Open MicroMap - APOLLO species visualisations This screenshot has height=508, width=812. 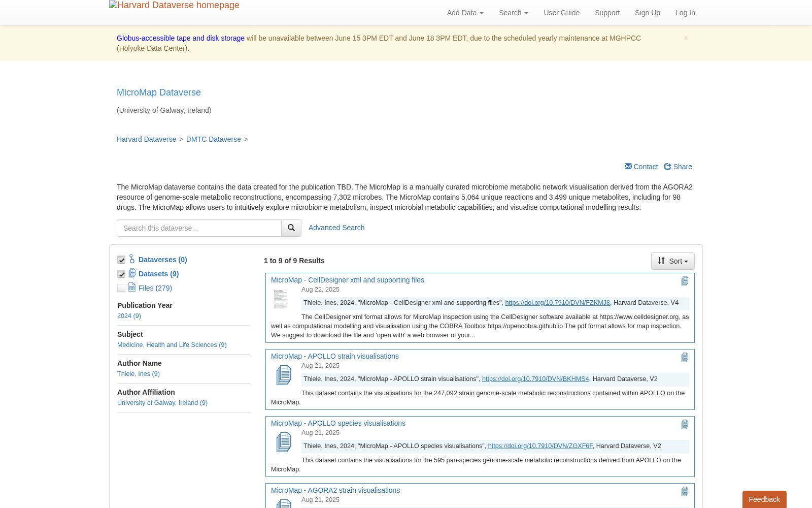tap(338, 423)
